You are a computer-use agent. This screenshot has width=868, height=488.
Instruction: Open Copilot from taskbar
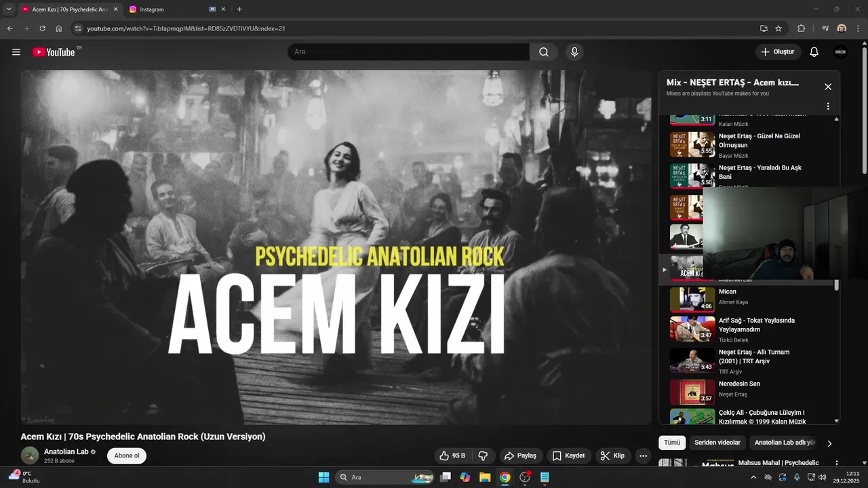pyautogui.click(x=465, y=477)
